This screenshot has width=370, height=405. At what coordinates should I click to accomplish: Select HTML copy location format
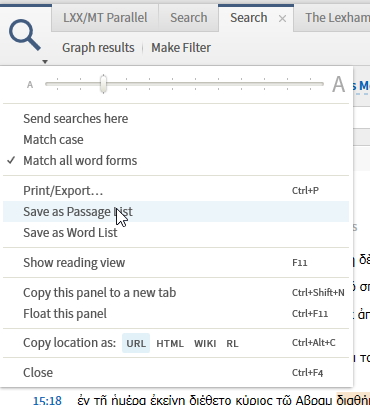point(170,343)
